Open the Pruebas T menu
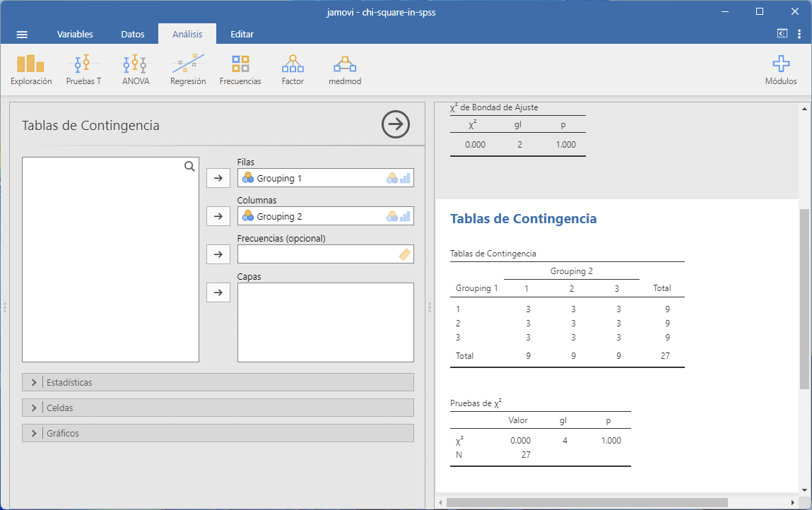The width and height of the screenshot is (812, 510). point(83,70)
